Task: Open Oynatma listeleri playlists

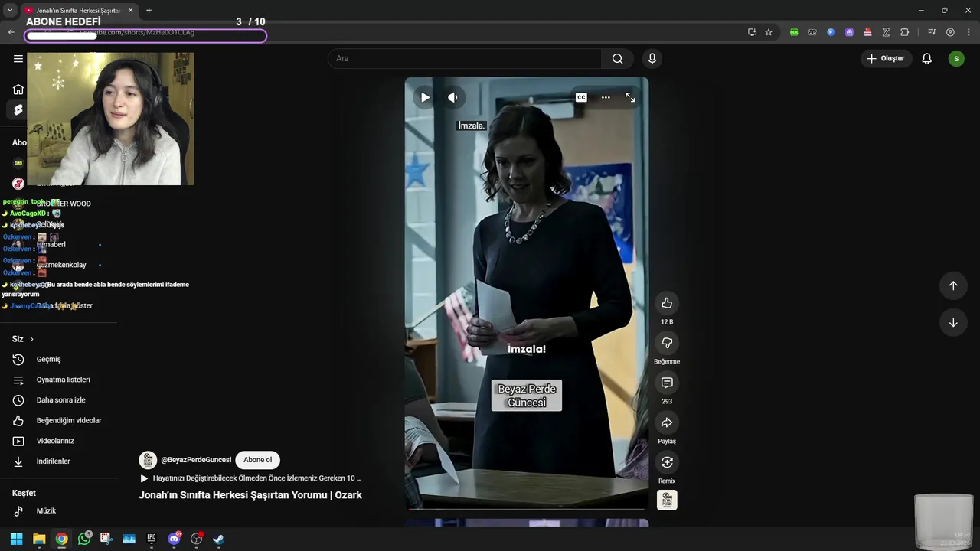Action: [64, 380]
